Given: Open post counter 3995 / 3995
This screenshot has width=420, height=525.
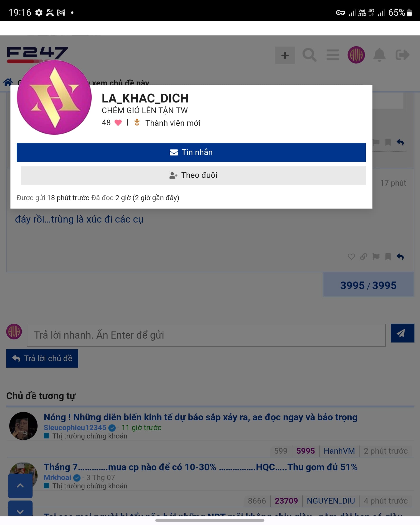Looking at the screenshot, I should point(368,285).
